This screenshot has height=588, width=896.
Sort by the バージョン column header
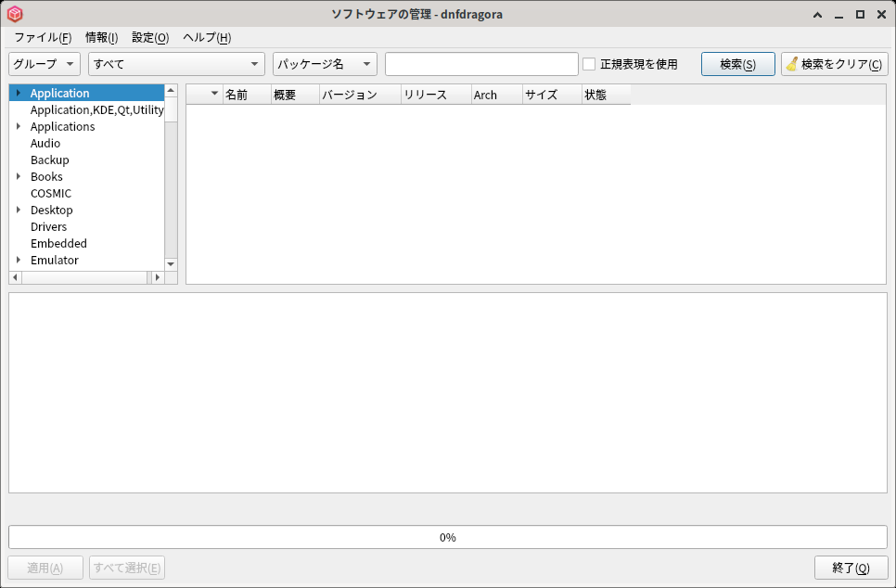(x=360, y=95)
